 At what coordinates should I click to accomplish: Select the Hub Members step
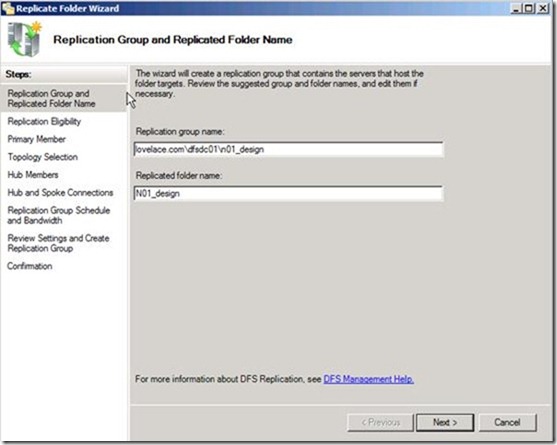click(33, 175)
